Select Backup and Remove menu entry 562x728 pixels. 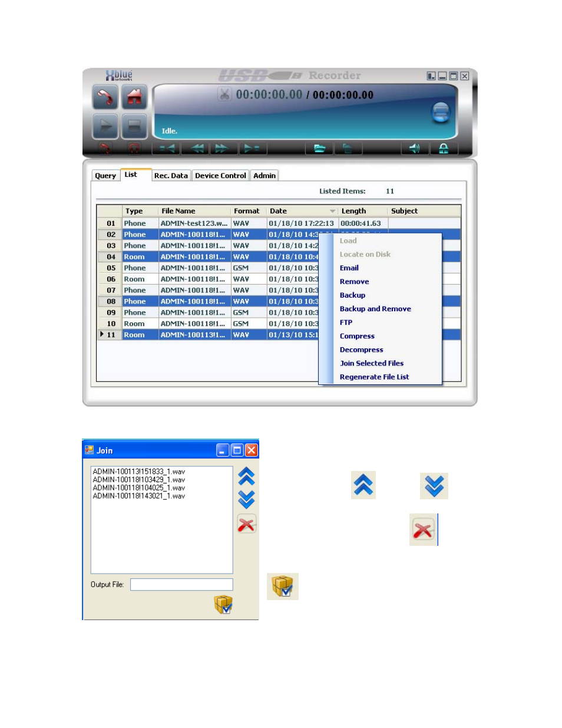tap(375, 308)
